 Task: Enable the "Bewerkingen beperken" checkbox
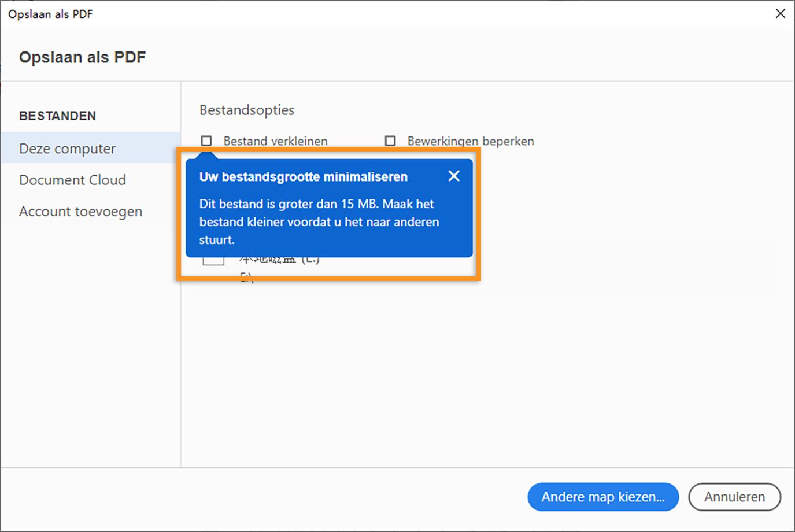pos(390,141)
